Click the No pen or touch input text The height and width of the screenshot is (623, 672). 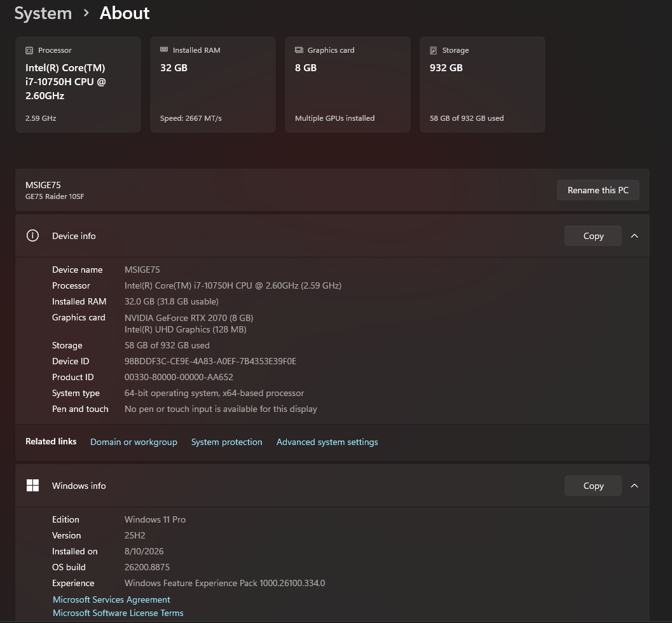point(221,409)
